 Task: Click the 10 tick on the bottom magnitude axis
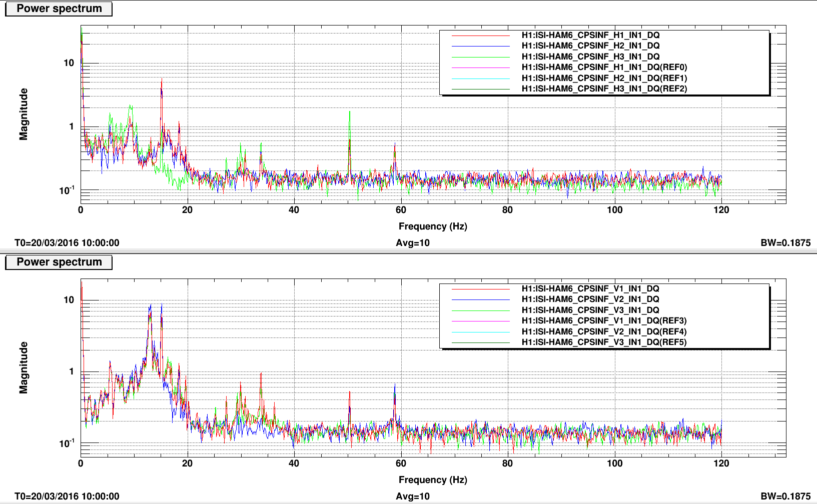[69, 300]
